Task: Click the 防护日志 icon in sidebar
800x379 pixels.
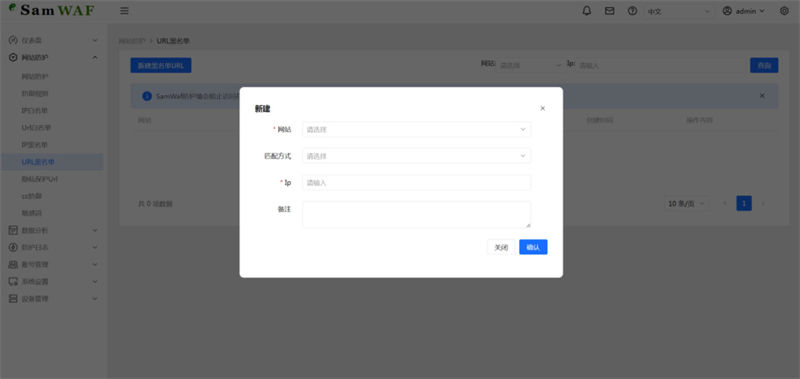Action: (13, 247)
